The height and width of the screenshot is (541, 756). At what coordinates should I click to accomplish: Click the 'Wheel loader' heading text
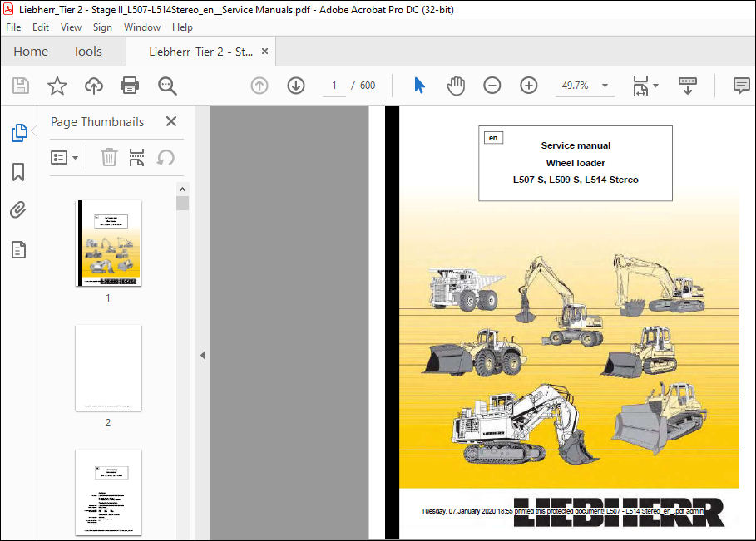pyautogui.click(x=576, y=163)
